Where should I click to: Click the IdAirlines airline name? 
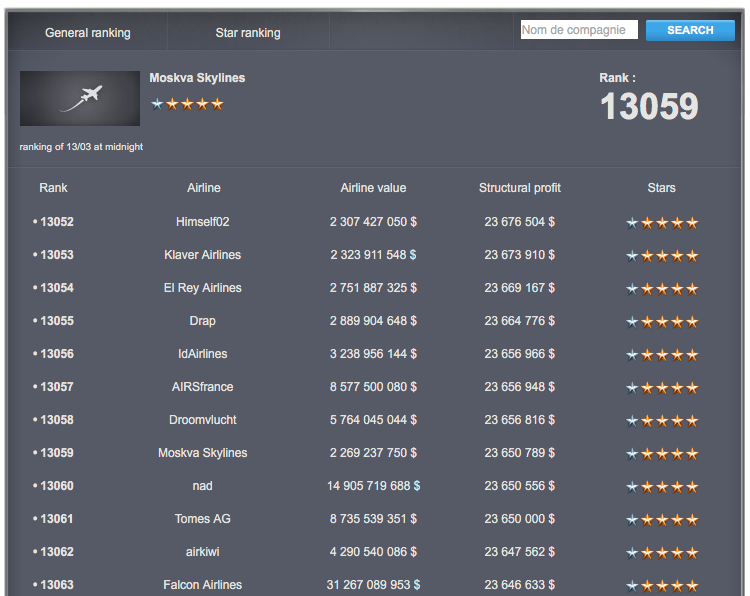click(203, 354)
